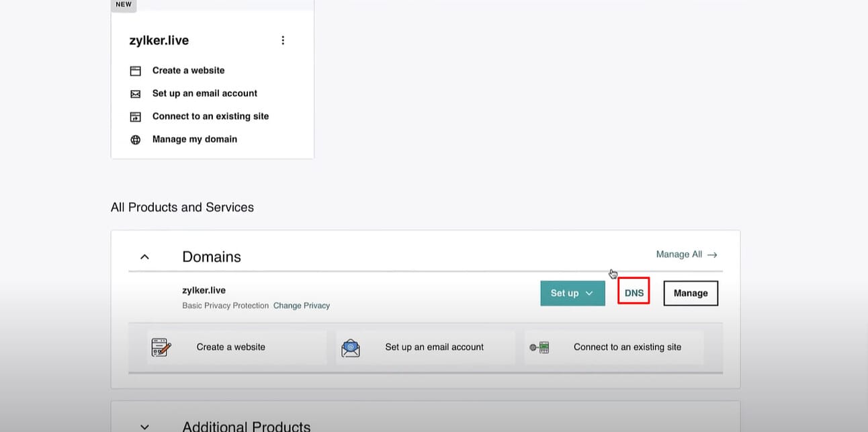Click the envelope icon beside Set up an email account in card
Viewport: 868px width, 432px height.
click(x=136, y=94)
